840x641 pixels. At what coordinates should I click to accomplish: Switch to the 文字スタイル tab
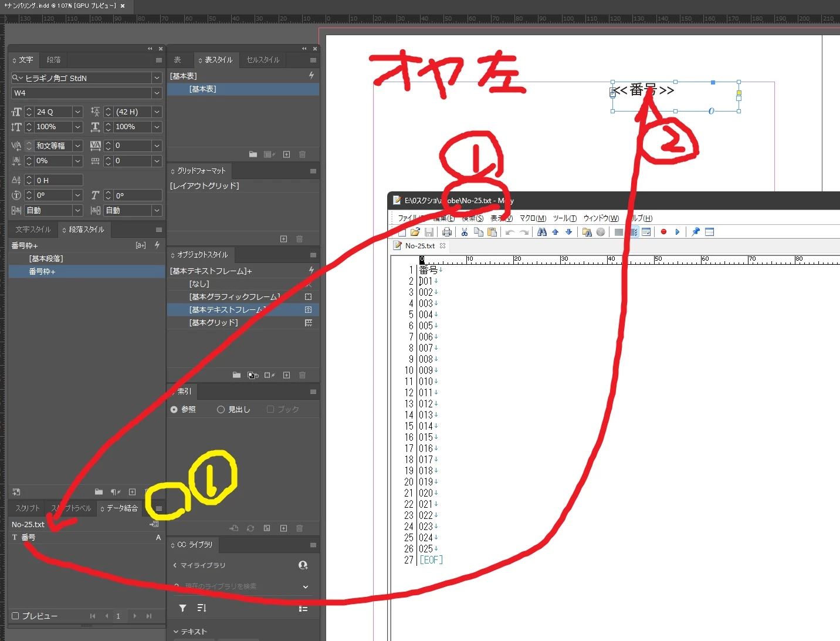pyautogui.click(x=33, y=230)
